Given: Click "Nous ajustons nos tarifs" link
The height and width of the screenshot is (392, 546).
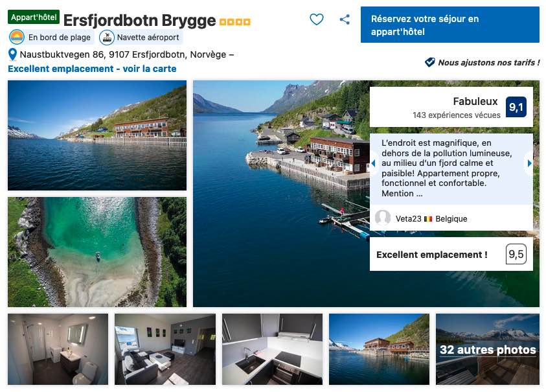Looking at the screenshot, I should (x=488, y=63).
